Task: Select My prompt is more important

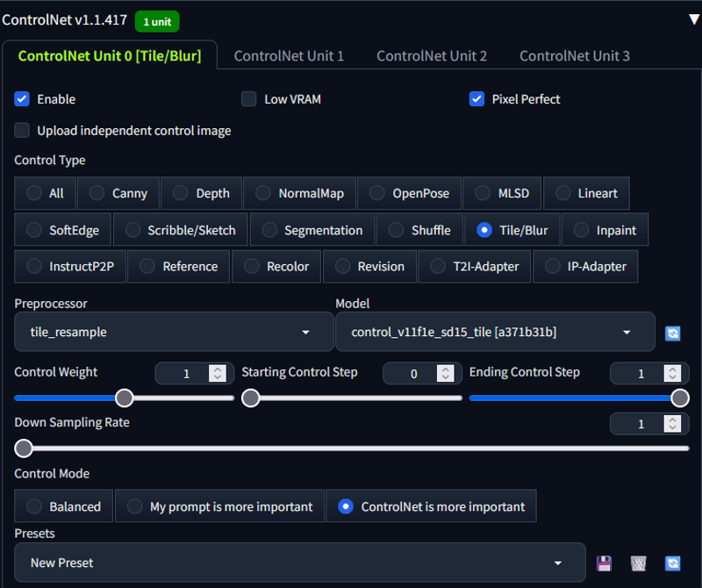Action: tap(220, 506)
